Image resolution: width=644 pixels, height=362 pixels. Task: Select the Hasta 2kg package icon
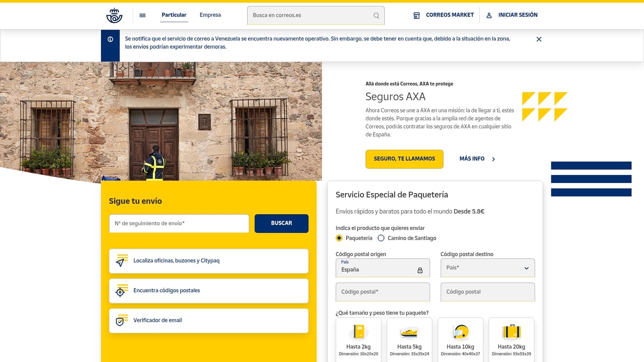pos(358,332)
